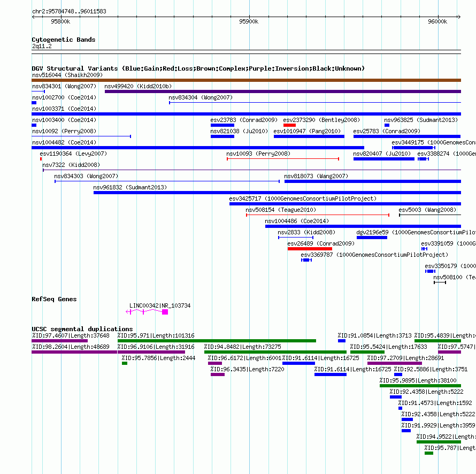This screenshot has height=474, width=476.
Task: Open nsv961832 (Sudmant2013) label
Action: click(130, 187)
